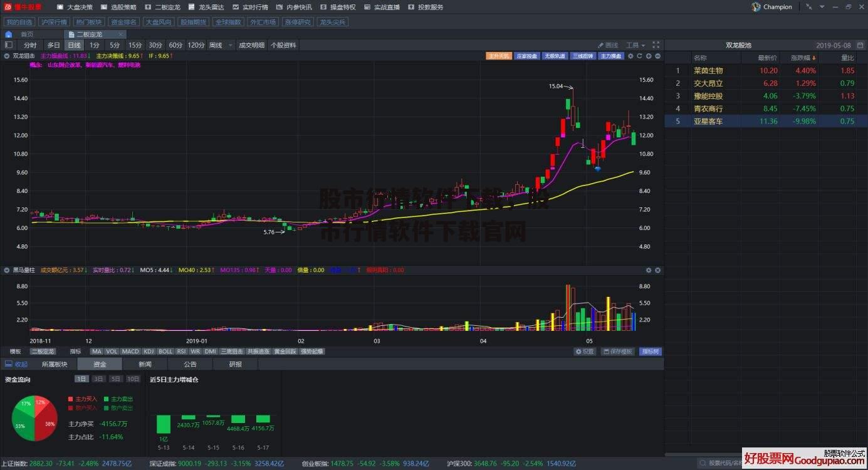The width and height of the screenshot is (868, 470).
Task: Zoom in chart with plus icon
Action: tap(649, 56)
